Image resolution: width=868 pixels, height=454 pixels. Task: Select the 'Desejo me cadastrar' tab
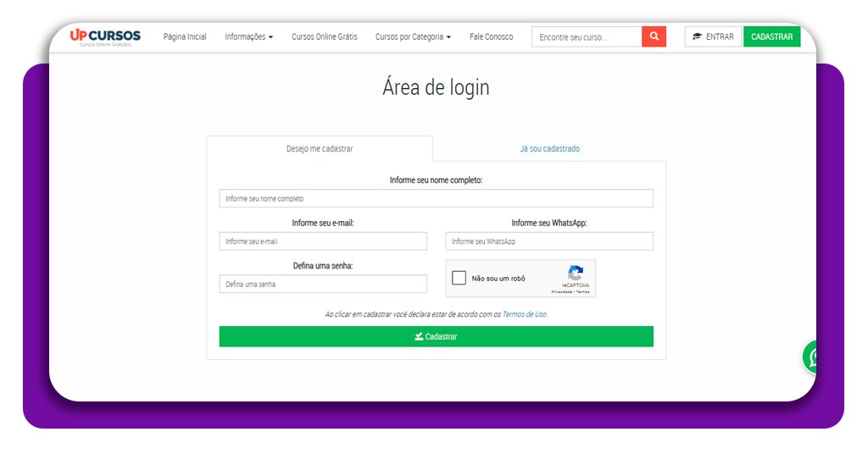(320, 149)
